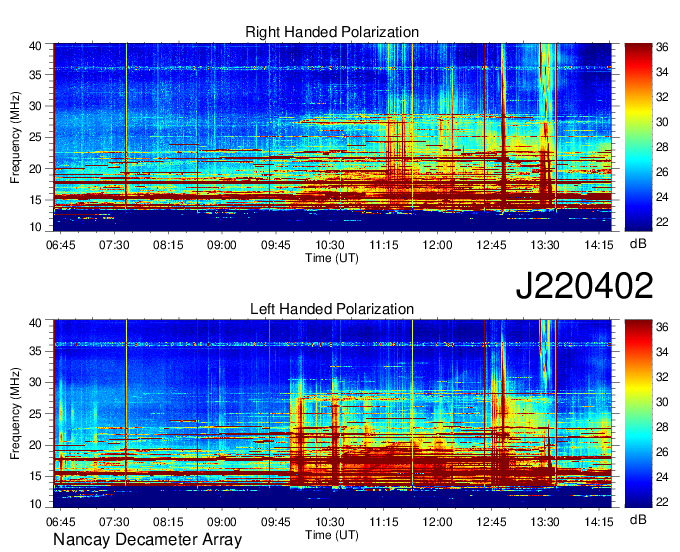680x552 pixels.
Task: Click the "Left Handed Polarization" plot title
Action: (x=332, y=309)
